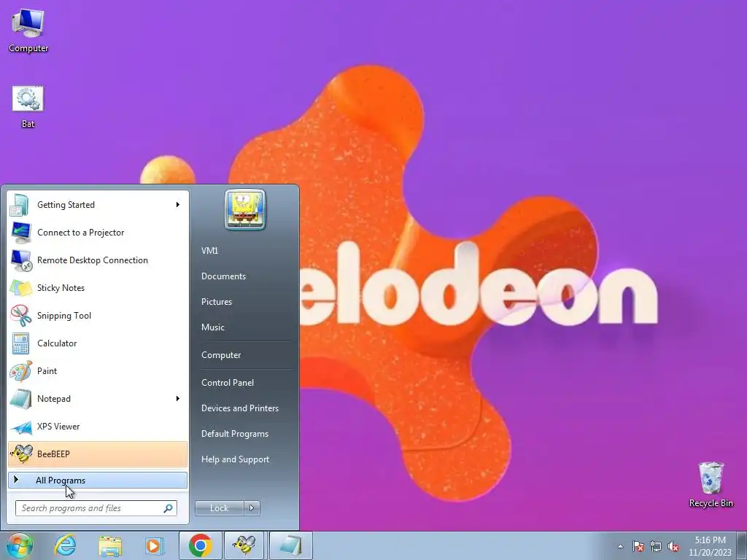Open Devices and Printers
Screen dimensions: 747x560
[239, 408]
